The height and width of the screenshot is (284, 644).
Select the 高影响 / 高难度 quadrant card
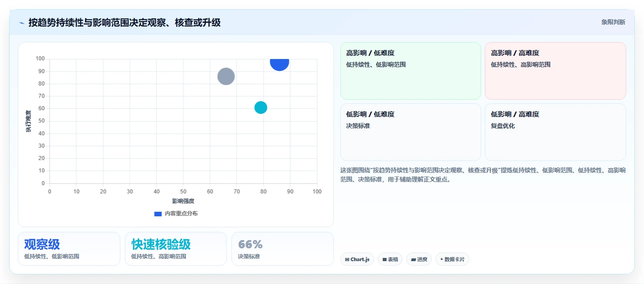tap(555, 71)
